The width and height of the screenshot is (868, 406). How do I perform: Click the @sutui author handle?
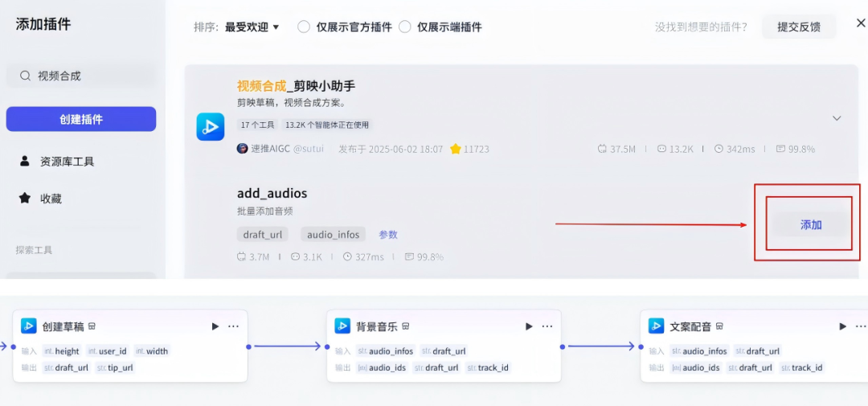point(309,149)
